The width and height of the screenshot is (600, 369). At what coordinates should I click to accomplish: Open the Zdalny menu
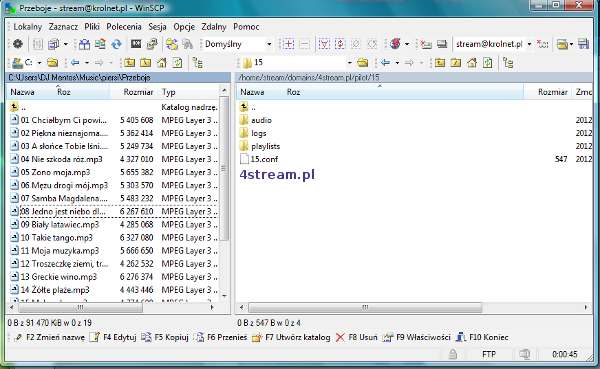[x=214, y=27]
